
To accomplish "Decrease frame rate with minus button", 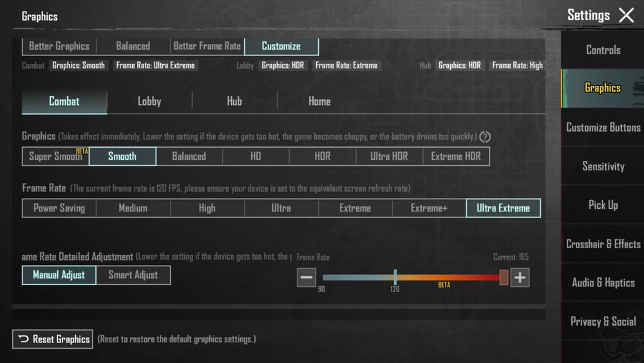I will click(307, 277).
